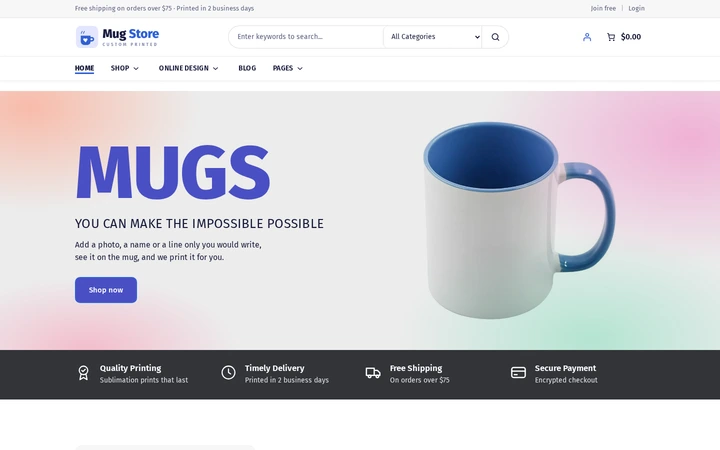Click the Join free link

click(603, 8)
